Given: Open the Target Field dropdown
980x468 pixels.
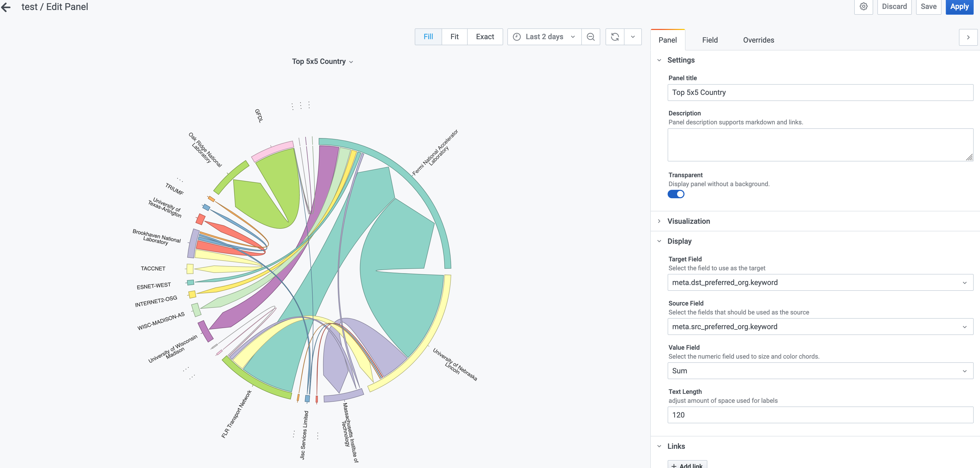Looking at the screenshot, I should click(820, 282).
